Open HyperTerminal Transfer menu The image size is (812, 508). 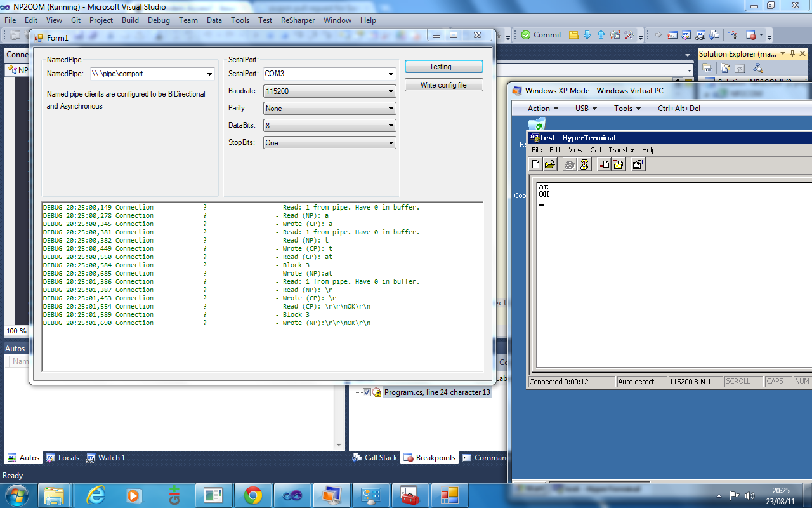(622, 150)
